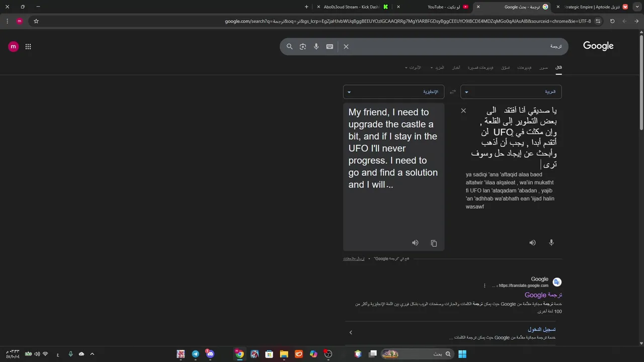Listen to the English translation
The image size is (644, 362).
pyautogui.click(x=415, y=243)
